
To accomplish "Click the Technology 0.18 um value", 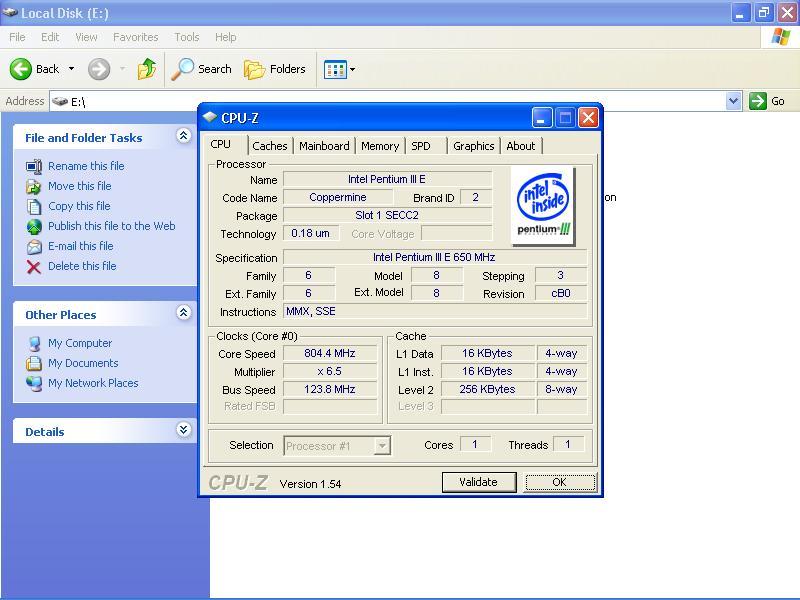I will tap(310, 233).
